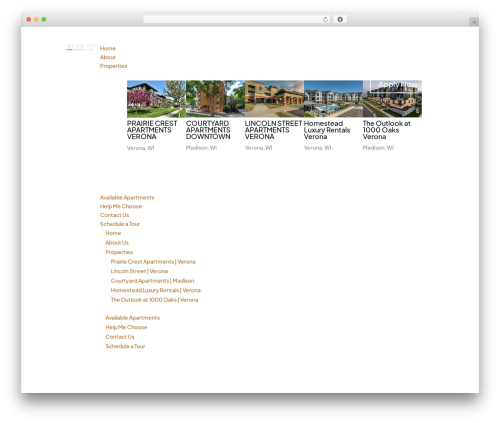Open Prairie Crest Apartments | Verona link

click(153, 262)
